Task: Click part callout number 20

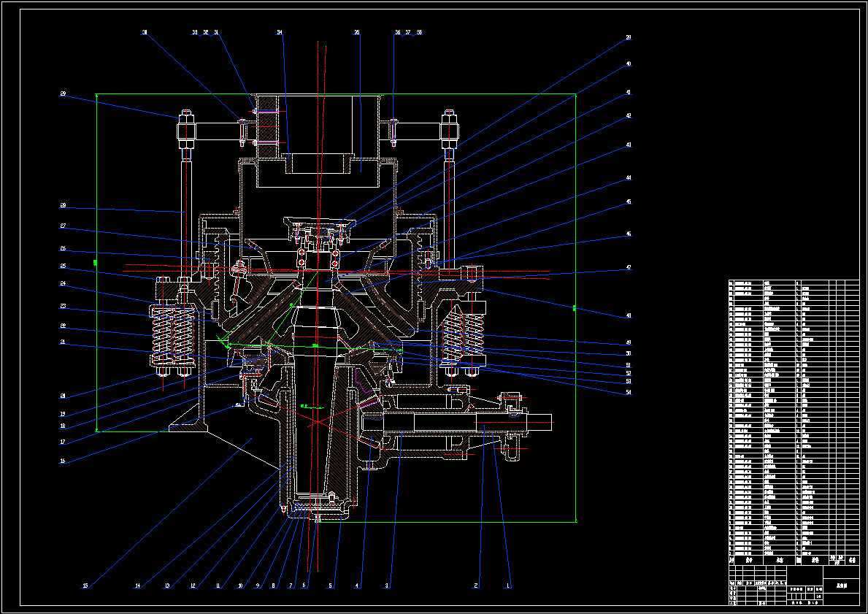Action: (63, 396)
